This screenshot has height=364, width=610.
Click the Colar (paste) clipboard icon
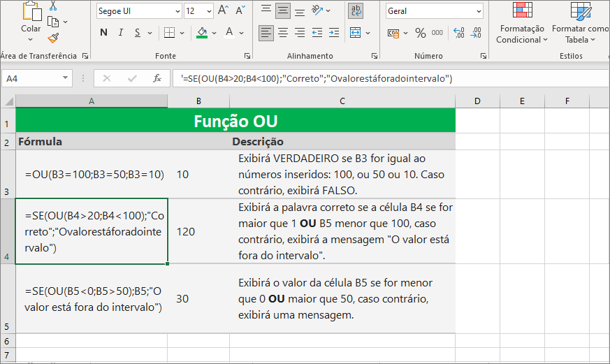[x=31, y=11]
